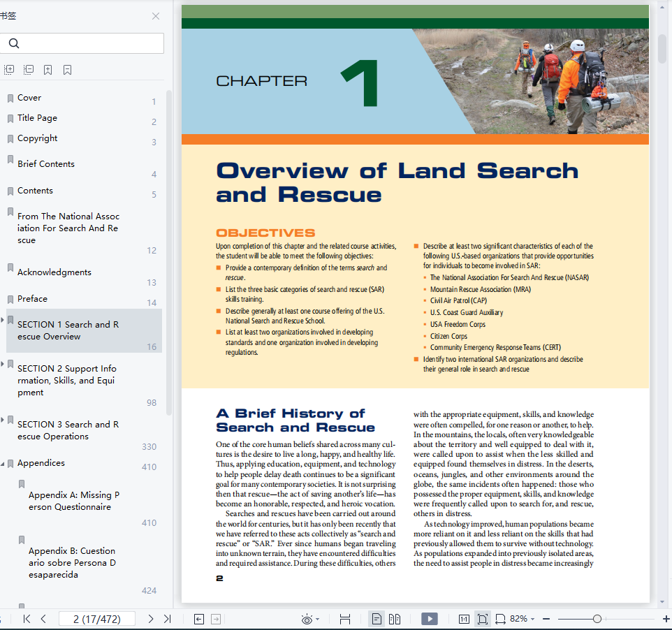Go to the previous page
The height and width of the screenshot is (630, 672).
(x=43, y=619)
